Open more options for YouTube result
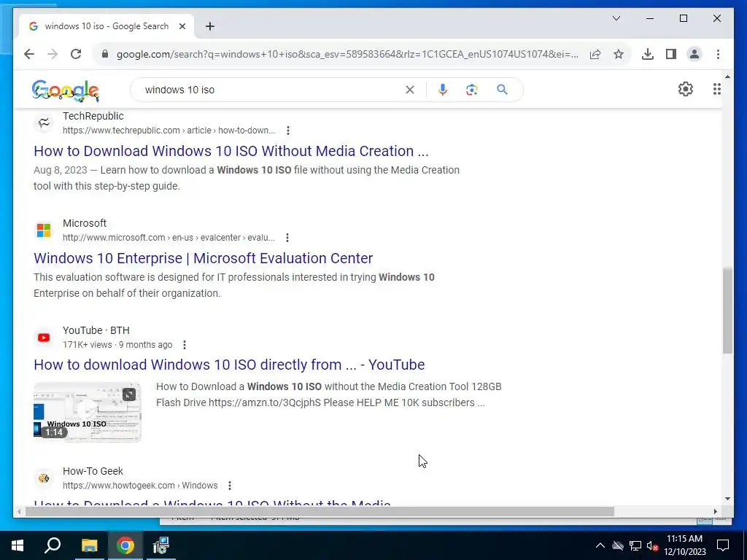This screenshot has height=560, width=747. pos(185,345)
